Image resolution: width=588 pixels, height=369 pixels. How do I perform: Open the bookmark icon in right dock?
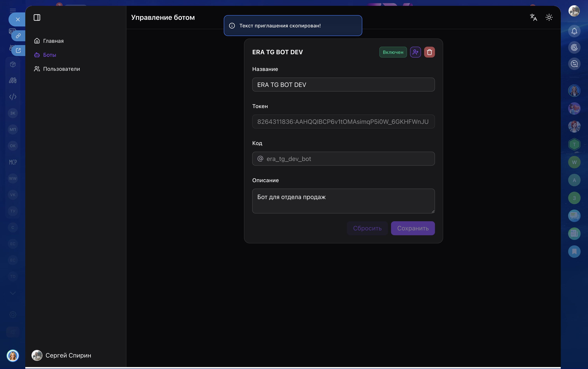coord(574,252)
